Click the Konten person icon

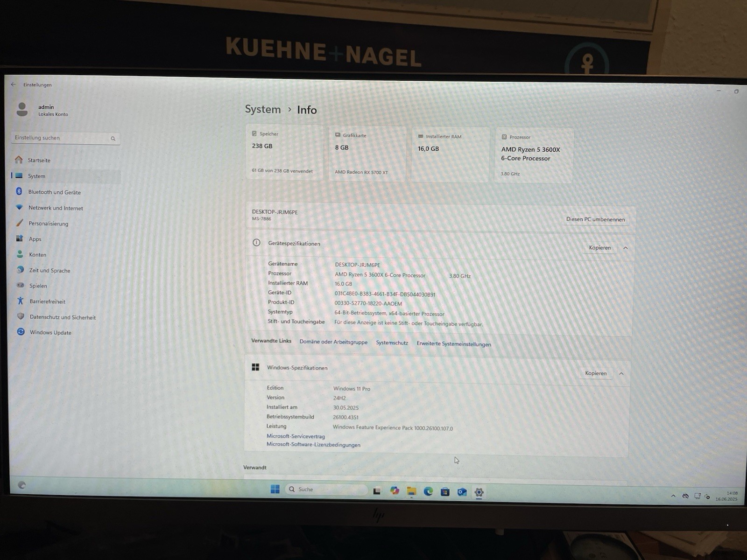click(20, 254)
